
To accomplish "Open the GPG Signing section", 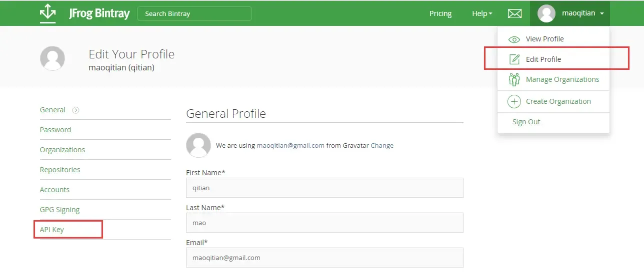I will tap(59, 210).
